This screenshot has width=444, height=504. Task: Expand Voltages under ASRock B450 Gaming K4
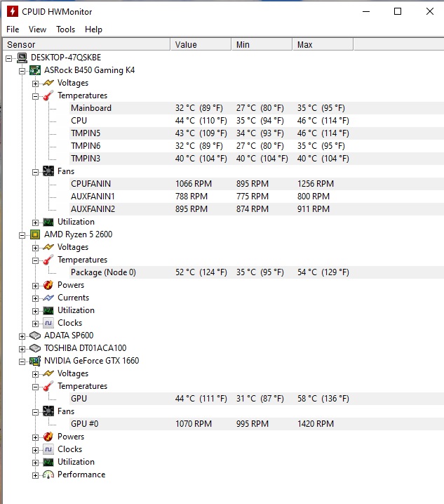tap(35, 83)
